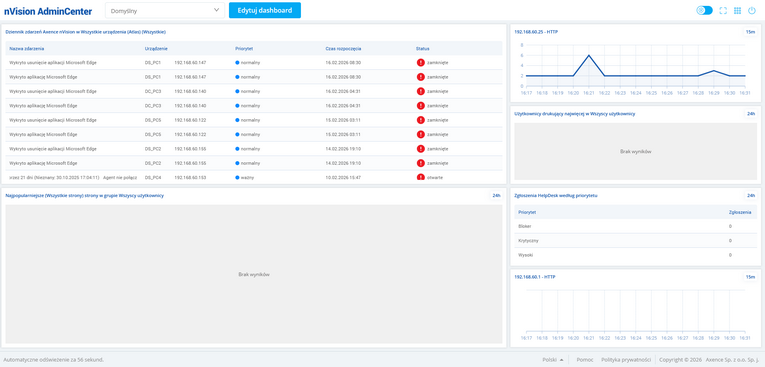
Task: Click the 24h badge on the popular sites panel
Action: click(496, 195)
